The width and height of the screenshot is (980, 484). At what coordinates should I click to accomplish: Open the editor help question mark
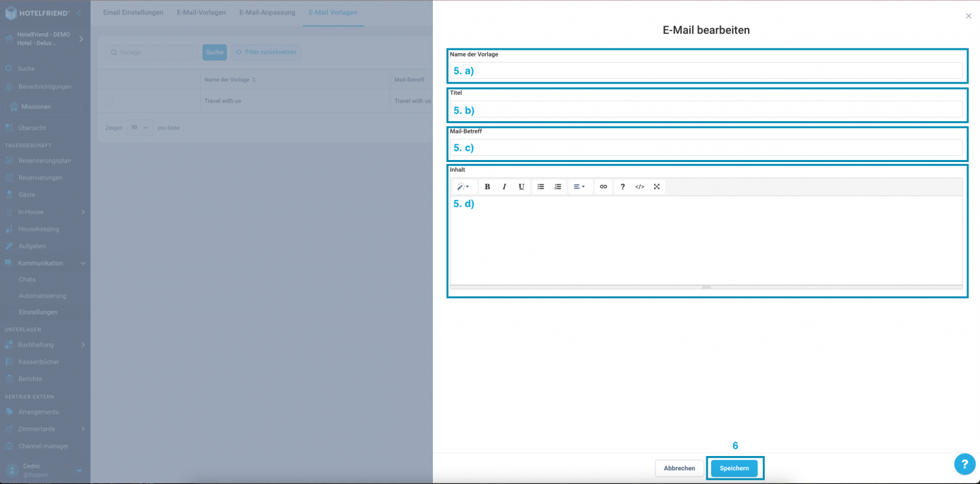623,187
